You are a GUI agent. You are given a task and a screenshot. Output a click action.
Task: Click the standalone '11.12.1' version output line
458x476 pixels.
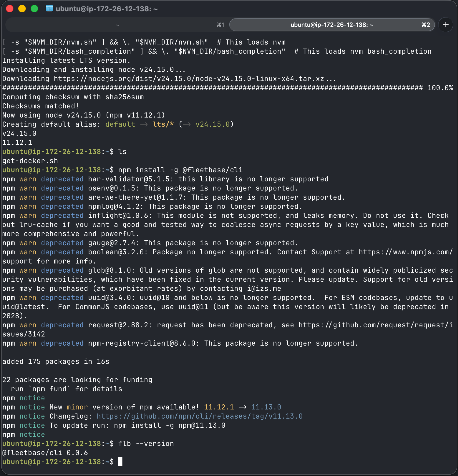pyautogui.click(x=17, y=142)
